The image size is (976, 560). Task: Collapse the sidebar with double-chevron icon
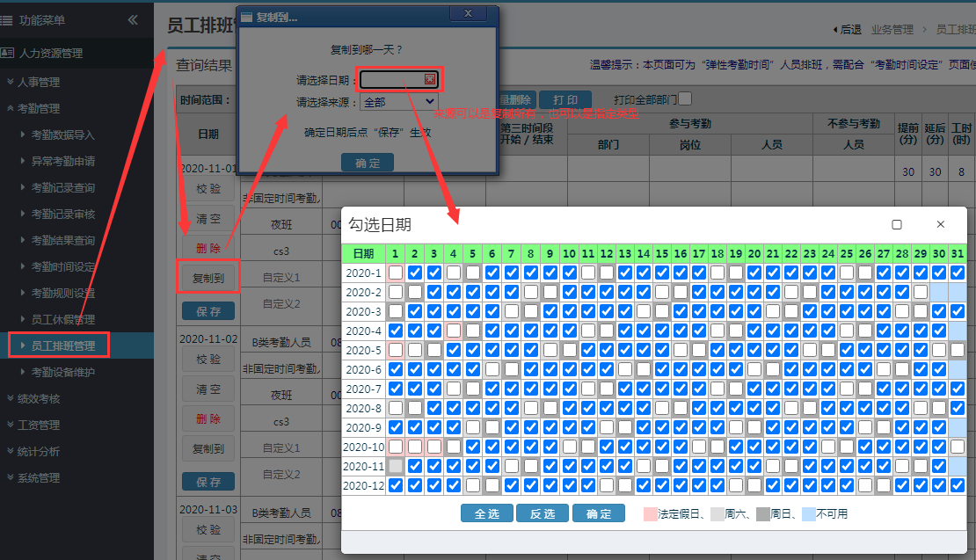point(133,20)
